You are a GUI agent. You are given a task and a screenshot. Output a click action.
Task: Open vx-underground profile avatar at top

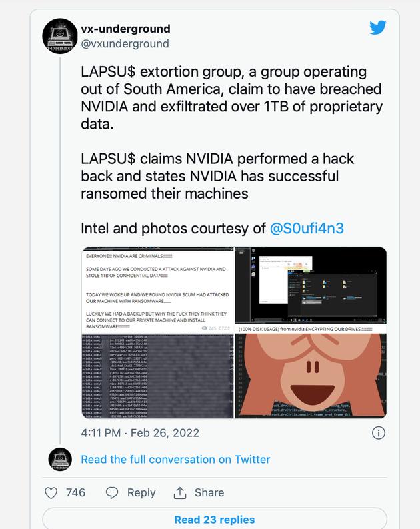60,36
